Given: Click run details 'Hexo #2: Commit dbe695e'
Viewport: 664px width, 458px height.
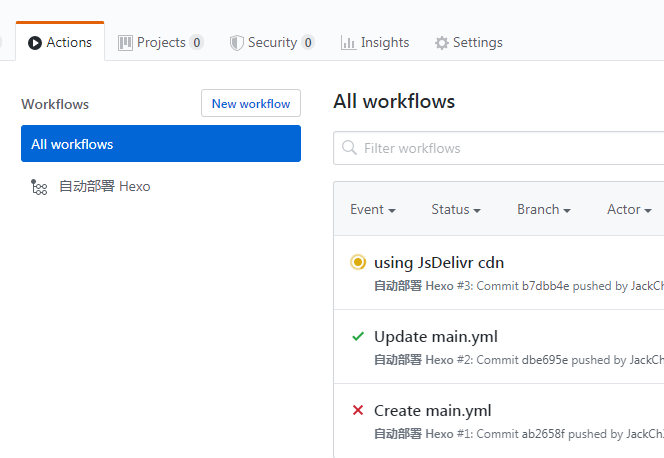Looking at the screenshot, I should point(496,360).
